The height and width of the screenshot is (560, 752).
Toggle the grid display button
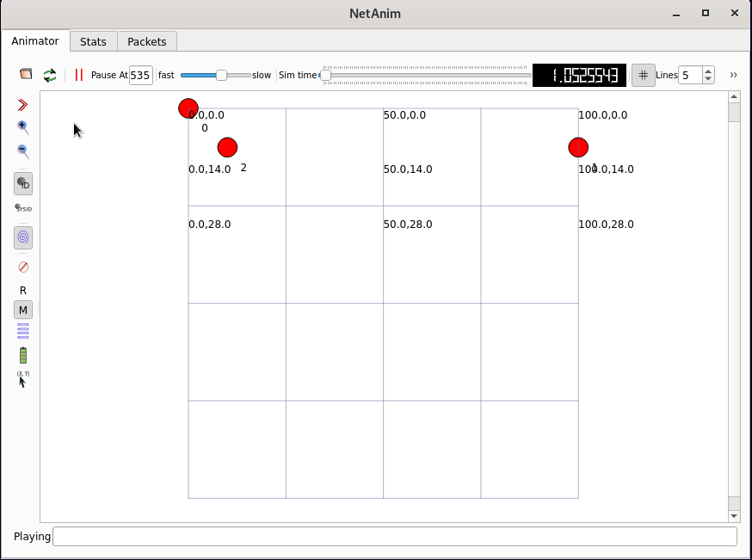[x=643, y=76]
